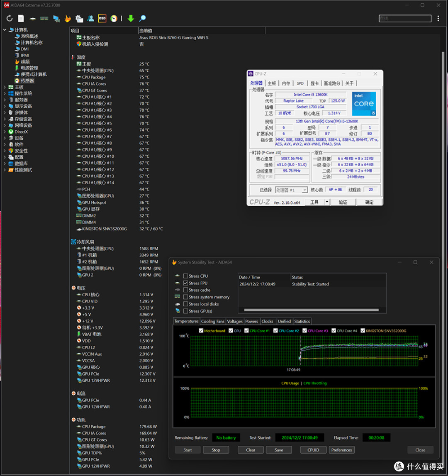The width and height of the screenshot is (448, 476).
Task: Click the 冷却风扇 section icon
Action: [x=73, y=242]
